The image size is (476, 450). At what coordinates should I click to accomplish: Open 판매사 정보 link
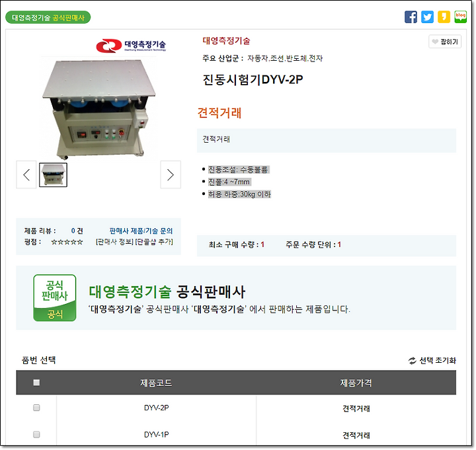click(114, 242)
